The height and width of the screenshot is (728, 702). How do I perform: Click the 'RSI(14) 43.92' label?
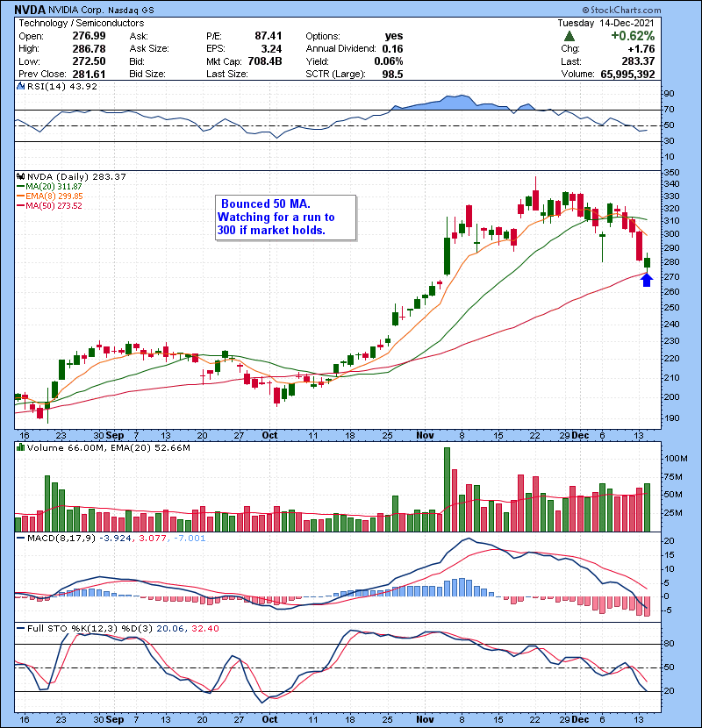click(x=61, y=86)
